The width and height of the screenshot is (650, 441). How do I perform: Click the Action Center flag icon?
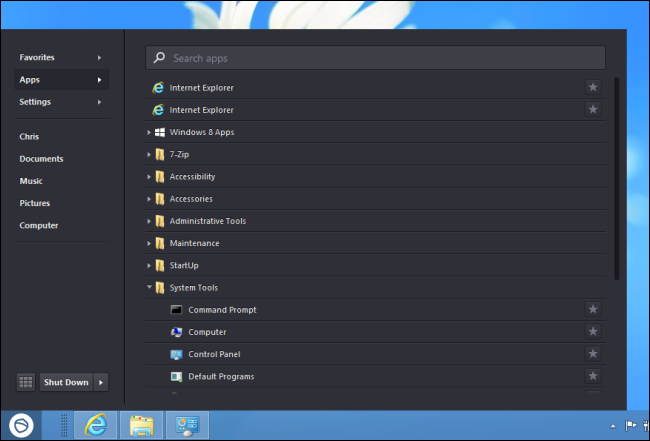tap(631, 425)
